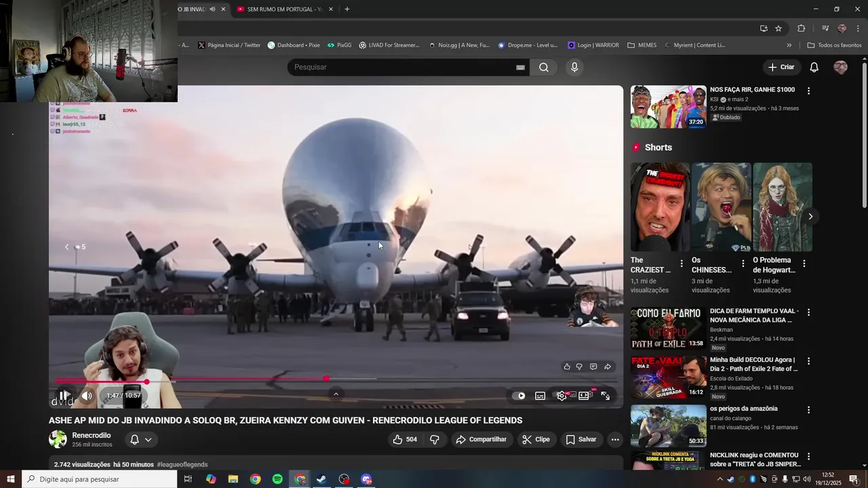Click the Clipe scissors button
Viewport: 868px width, 488px height.
536,439
